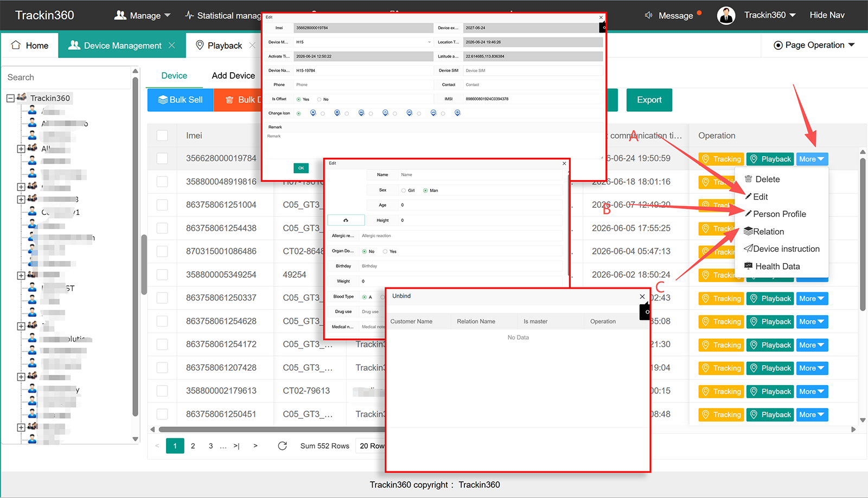Tick checkbox for Imei 863758061251004
The width and height of the screenshot is (868, 498).
(162, 205)
